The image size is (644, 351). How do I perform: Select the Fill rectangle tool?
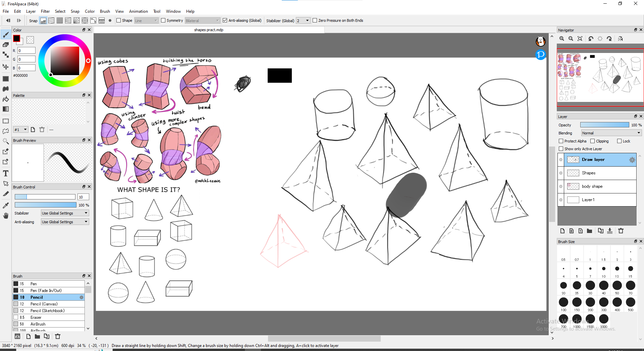point(6,79)
